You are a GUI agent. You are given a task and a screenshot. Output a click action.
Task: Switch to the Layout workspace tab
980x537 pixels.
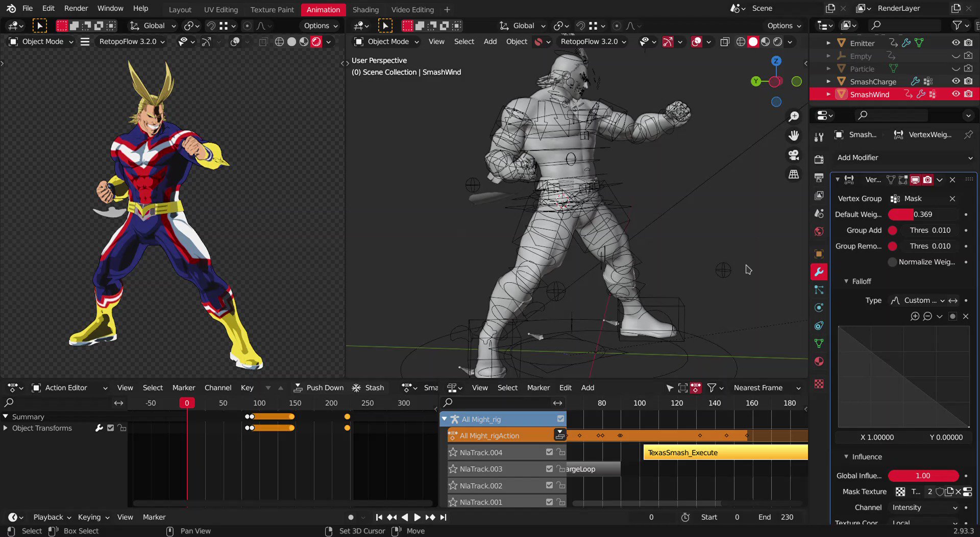[x=180, y=9]
